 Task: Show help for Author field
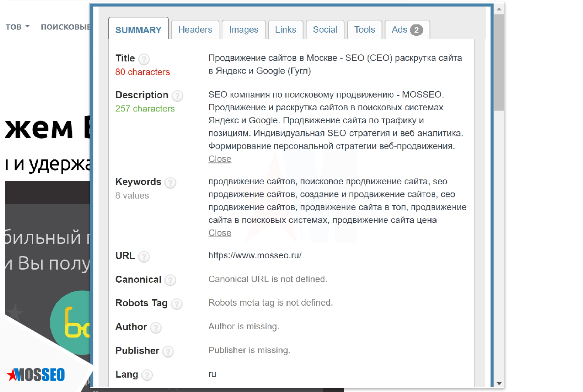point(156,328)
